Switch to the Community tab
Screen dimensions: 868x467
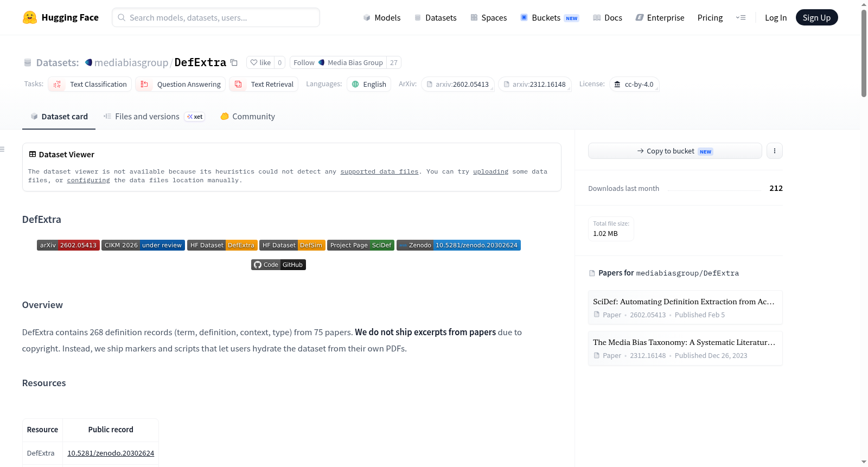point(247,117)
